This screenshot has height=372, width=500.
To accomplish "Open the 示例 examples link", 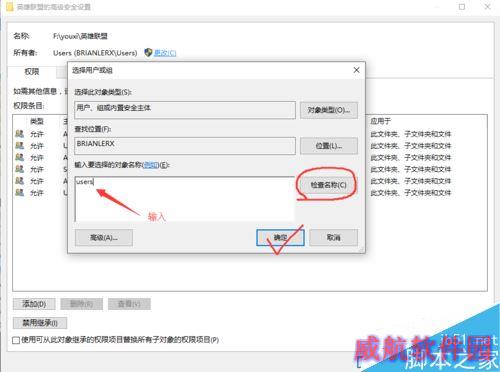I will click(151, 165).
